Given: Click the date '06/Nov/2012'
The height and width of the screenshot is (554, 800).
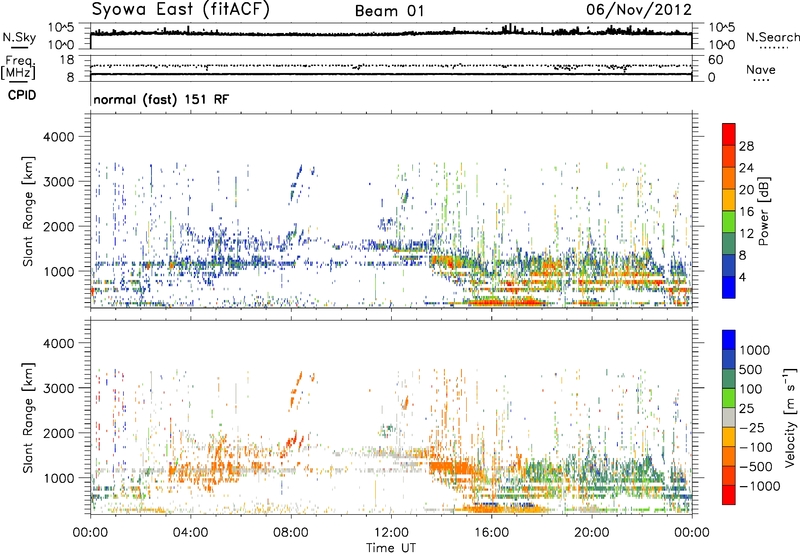Looking at the screenshot, I should 639,9.
